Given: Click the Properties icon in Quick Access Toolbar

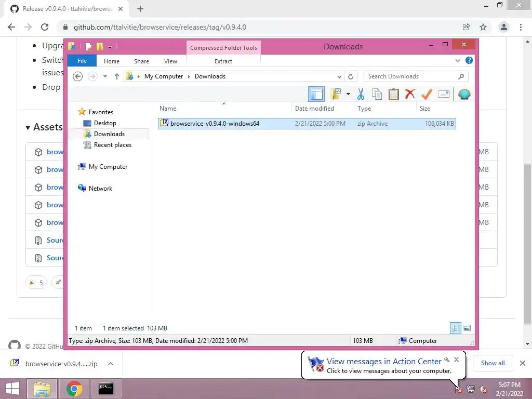Looking at the screenshot, I should (x=88, y=46).
